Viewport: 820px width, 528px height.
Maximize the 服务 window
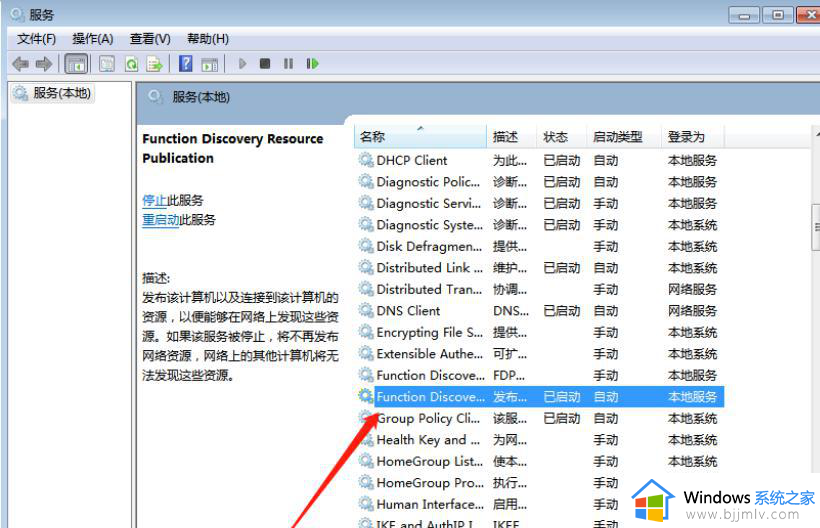tap(777, 15)
